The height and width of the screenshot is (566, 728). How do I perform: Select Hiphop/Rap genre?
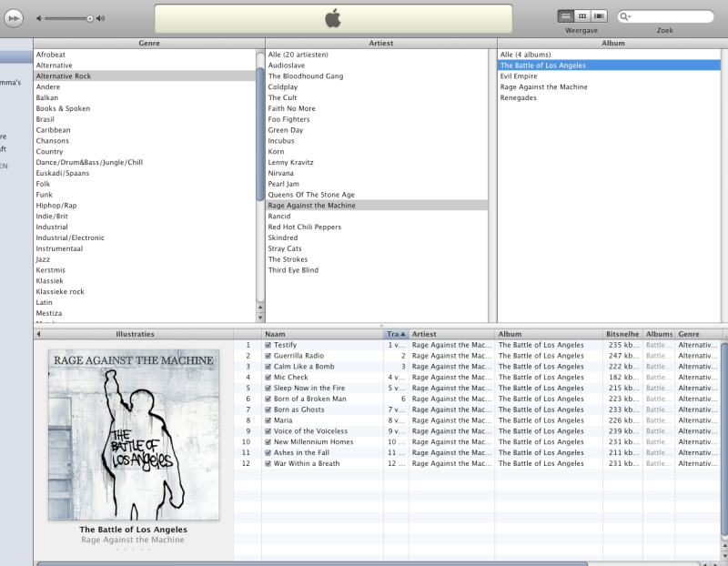(145, 206)
